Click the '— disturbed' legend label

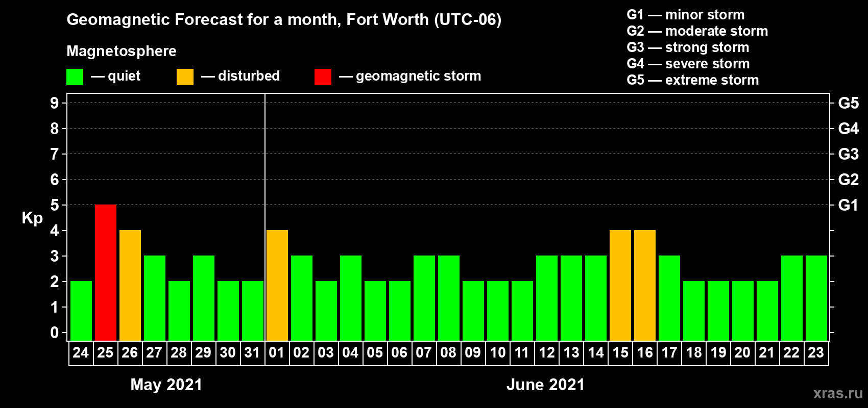pyautogui.click(x=240, y=76)
